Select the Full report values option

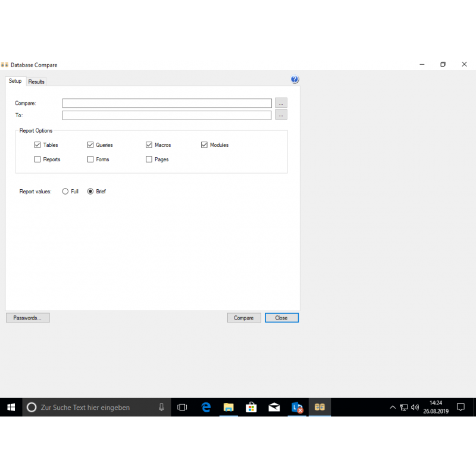point(65,192)
